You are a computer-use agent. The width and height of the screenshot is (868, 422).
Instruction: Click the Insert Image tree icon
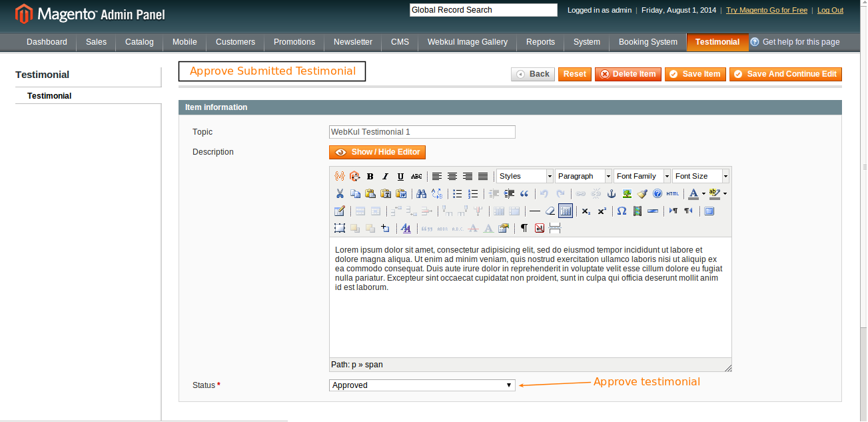pos(627,193)
